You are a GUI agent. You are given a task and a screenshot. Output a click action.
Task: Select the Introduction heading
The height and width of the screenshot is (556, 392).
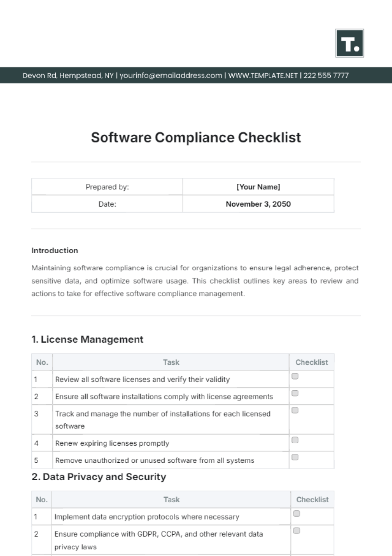pos(55,251)
